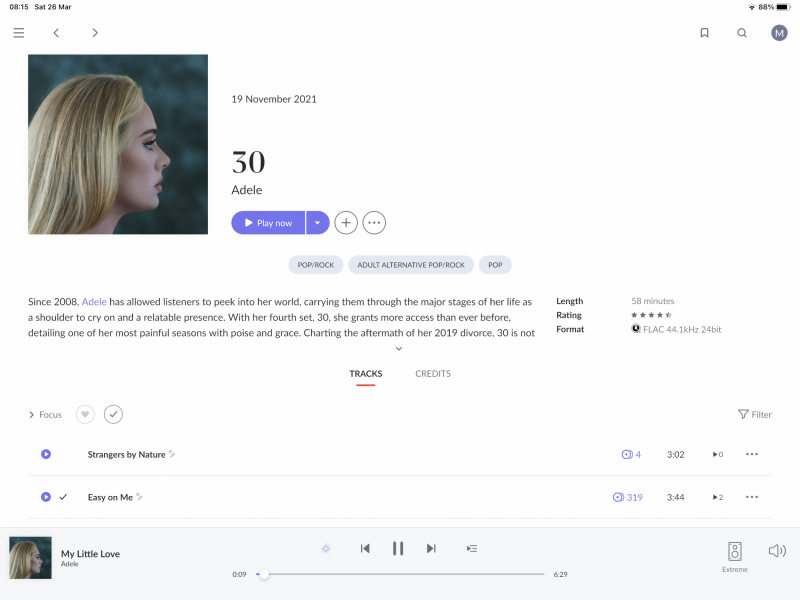Open the hamburger navigation menu
Screen dimensions: 800x600
18,33
